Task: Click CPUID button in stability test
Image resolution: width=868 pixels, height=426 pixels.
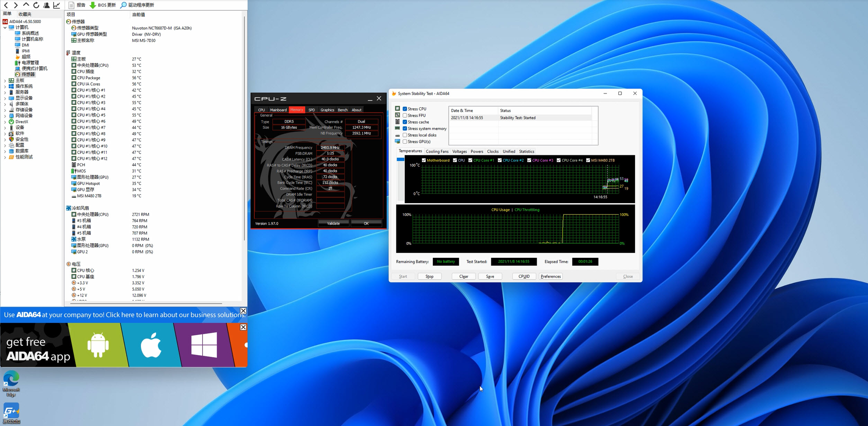Action: [x=524, y=277]
